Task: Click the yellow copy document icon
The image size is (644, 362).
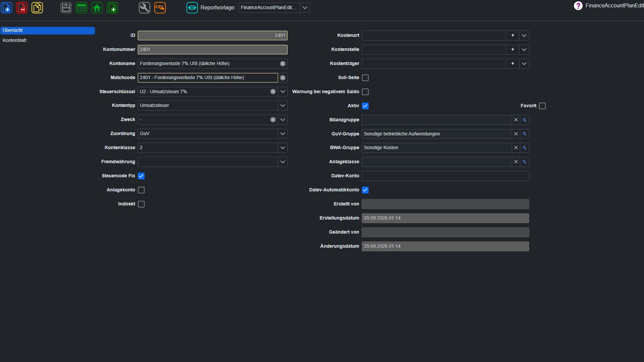Action: point(37,8)
